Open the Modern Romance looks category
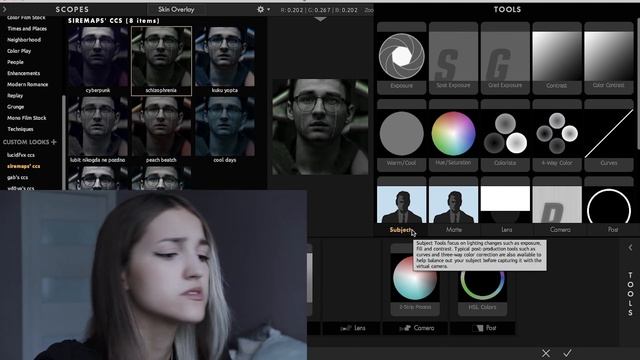640x360 pixels. (27, 84)
